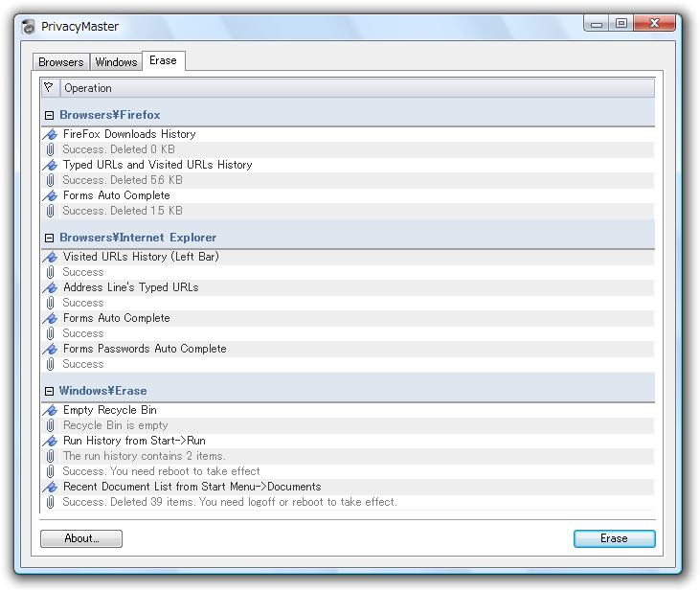Select Empty Recycle Bin row
This screenshot has width=700, height=592.
[x=349, y=410]
